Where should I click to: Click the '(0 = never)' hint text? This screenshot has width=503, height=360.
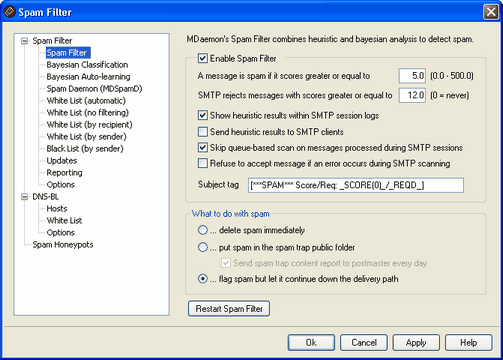[x=449, y=96]
